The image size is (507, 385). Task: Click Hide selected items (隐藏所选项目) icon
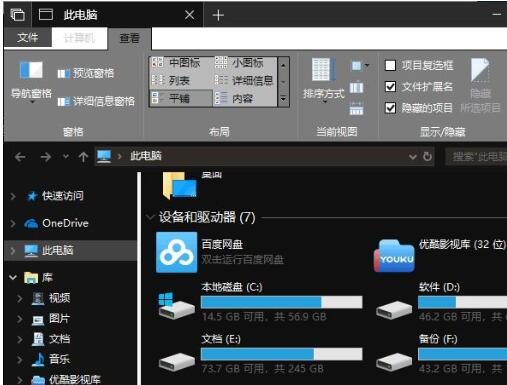click(480, 85)
